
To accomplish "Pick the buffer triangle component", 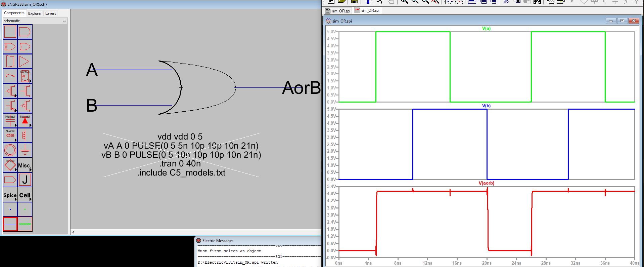I will [x=25, y=62].
